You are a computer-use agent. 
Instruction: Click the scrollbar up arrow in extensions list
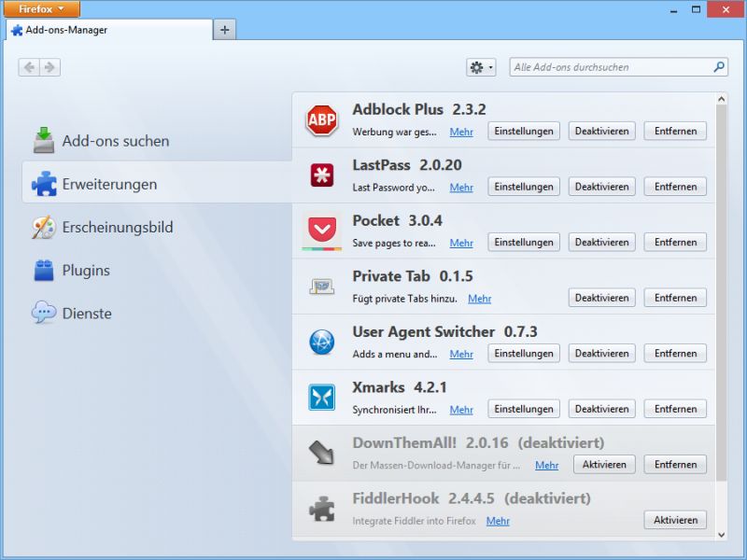[x=721, y=99]
